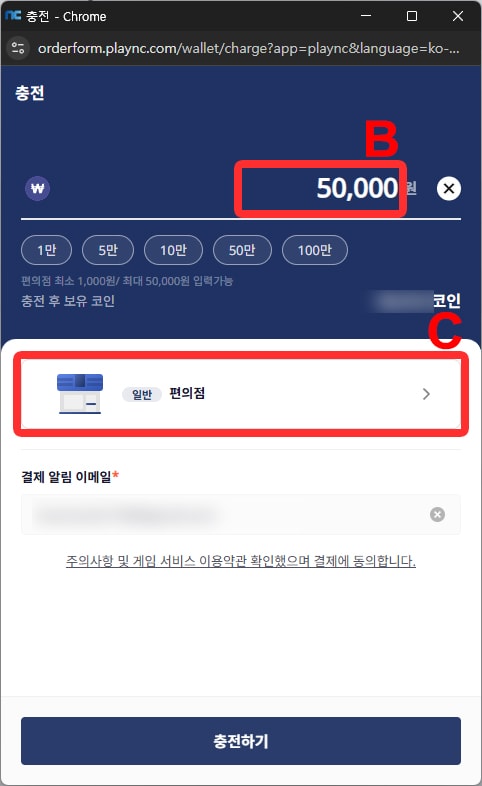482x786 pixels.
Task: Minimize the Chrome popup window
Action: pyautogui.click(x=366, y=16)
